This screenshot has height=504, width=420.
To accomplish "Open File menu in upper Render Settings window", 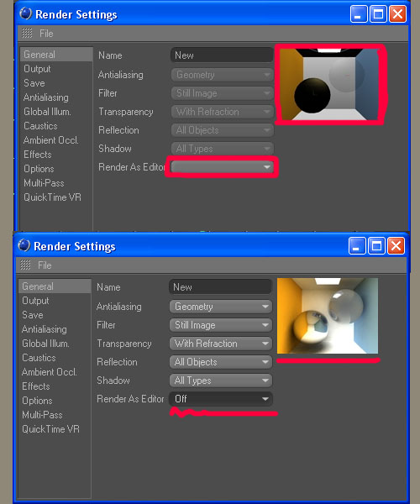I will pyautogui.click(x=46, y=33).
